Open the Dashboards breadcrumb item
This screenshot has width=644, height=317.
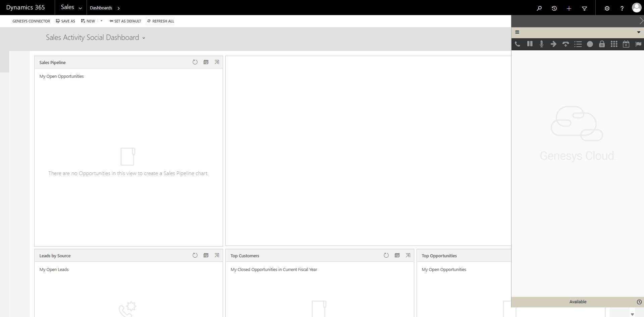101,8
